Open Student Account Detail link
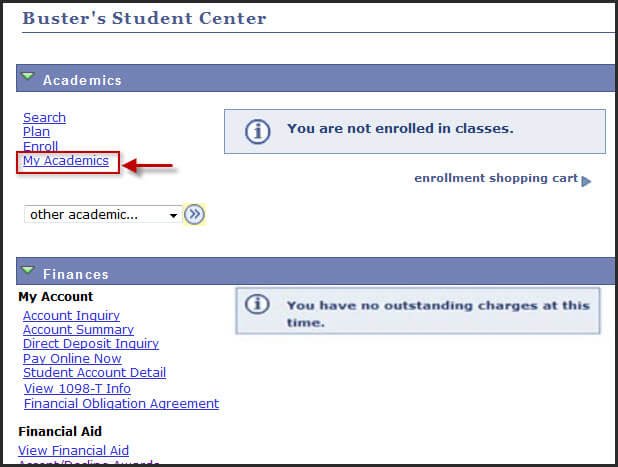The height and width of the screenshot is (467, 618). [x=95, y=372]
